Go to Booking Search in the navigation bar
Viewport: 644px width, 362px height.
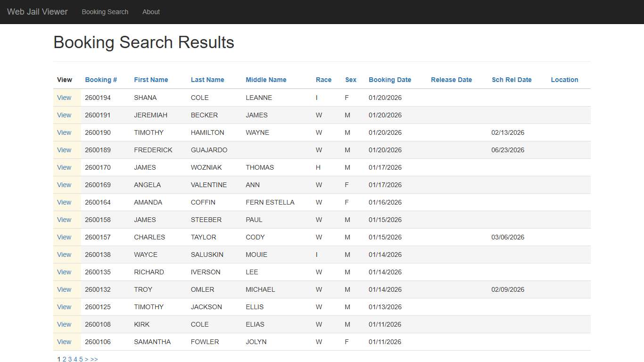click(x=105, y=12)
